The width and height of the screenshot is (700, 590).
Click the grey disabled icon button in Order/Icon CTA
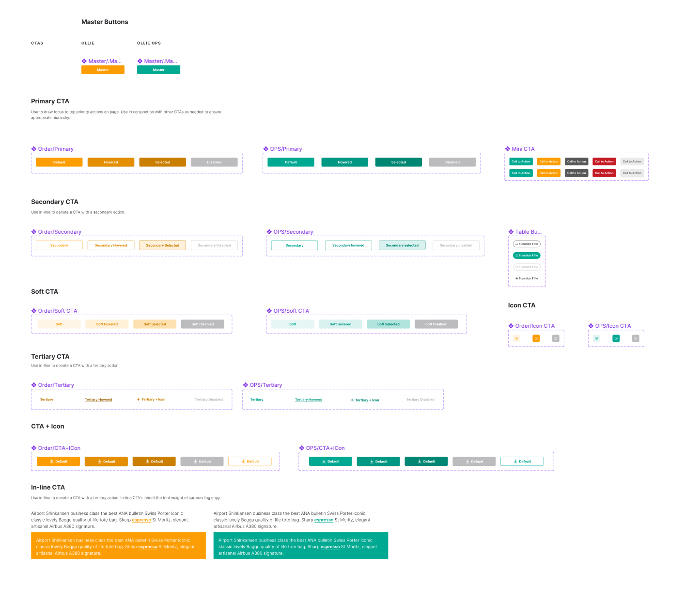click(x=556, y=338)
